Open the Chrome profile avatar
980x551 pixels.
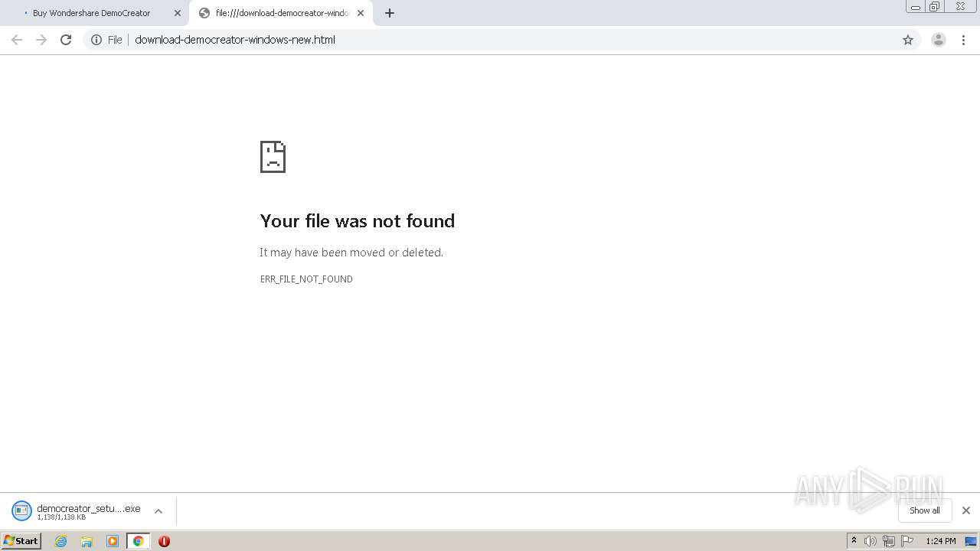pos(939,40)
